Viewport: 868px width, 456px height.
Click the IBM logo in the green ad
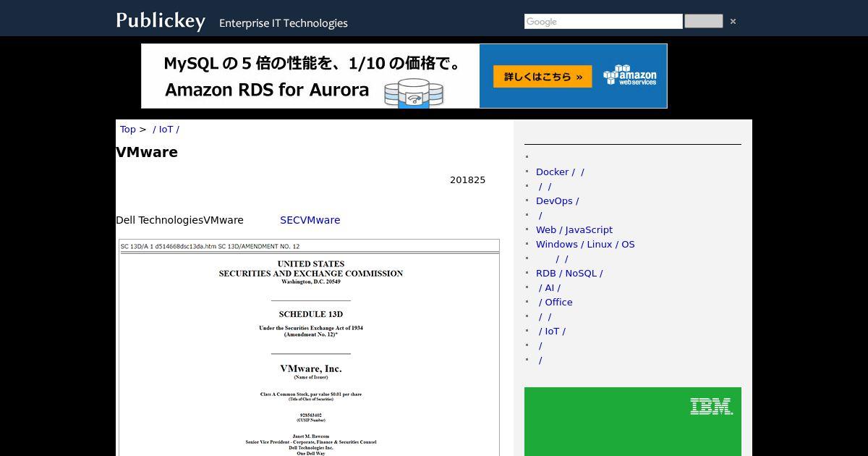click(x=711, y=406)
